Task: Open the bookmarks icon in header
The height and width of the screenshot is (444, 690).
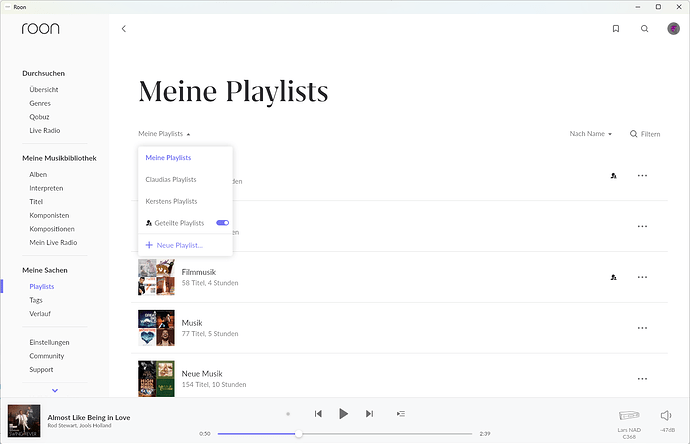Action: pyautogui.click(x=616, y=29)
